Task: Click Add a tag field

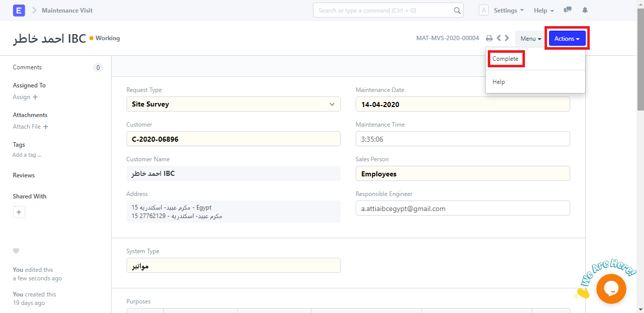Action: (x=27, y=155)
